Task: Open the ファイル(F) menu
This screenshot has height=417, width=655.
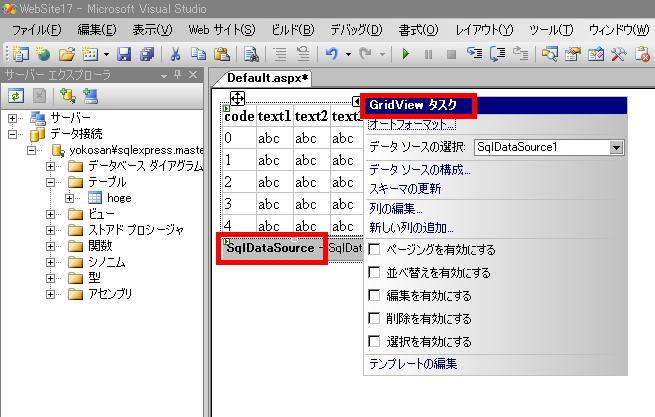Action: 37,30
